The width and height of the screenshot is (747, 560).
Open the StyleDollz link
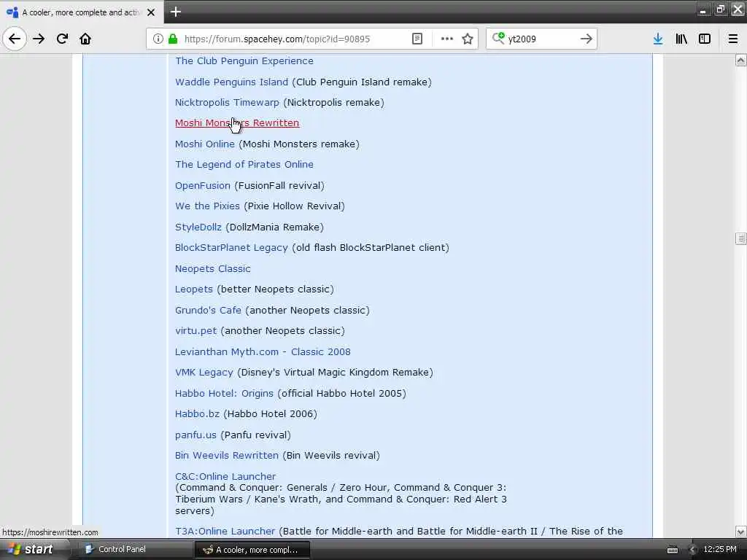(x=198, y=227)
